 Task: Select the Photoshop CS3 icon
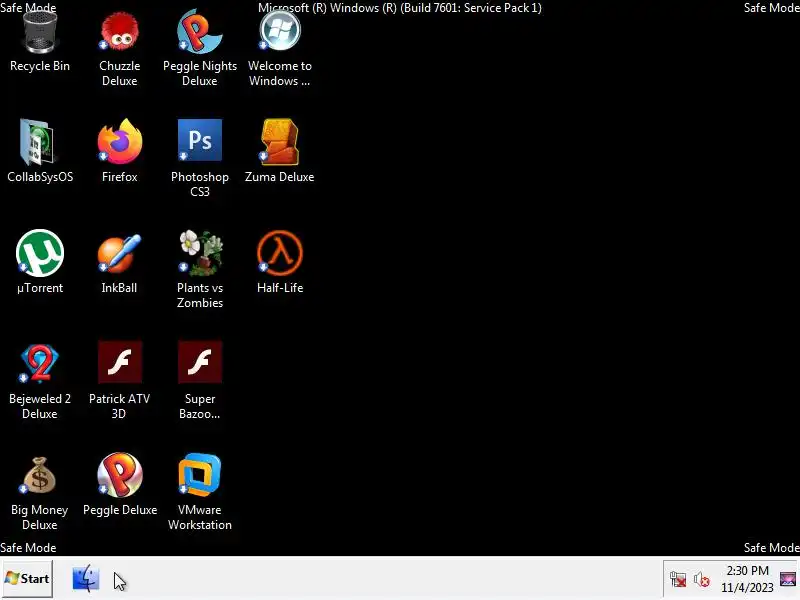[199, 140]
